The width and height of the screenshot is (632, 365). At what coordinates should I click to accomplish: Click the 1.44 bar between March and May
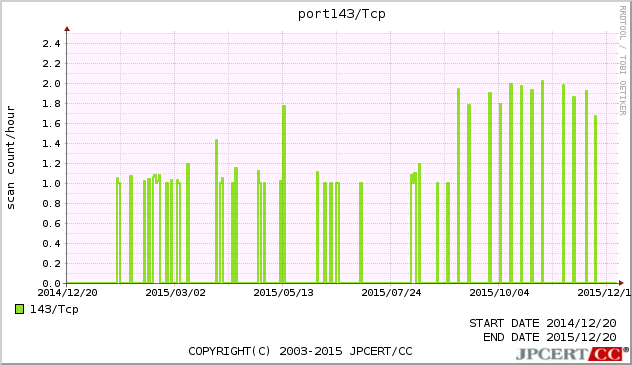pyautogui.click(x=216, y=211)
